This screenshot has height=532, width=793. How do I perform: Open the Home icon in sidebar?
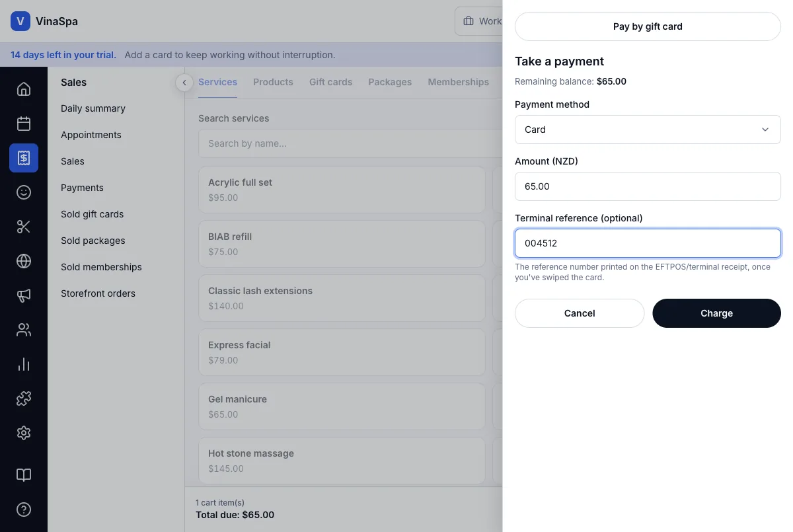(24, 89)
